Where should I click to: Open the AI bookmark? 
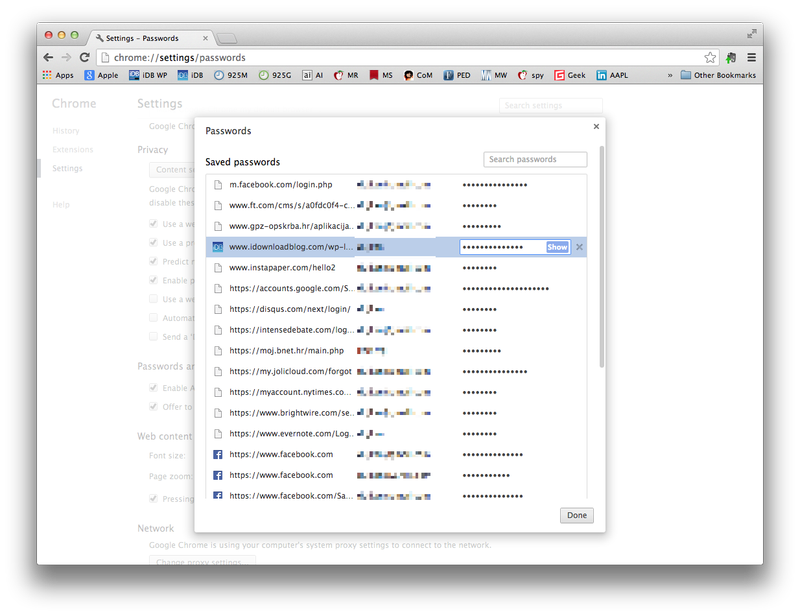coord(313,75)
